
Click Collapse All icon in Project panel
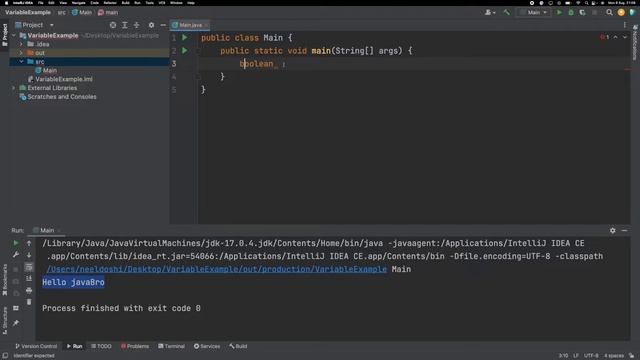(137, 25)
